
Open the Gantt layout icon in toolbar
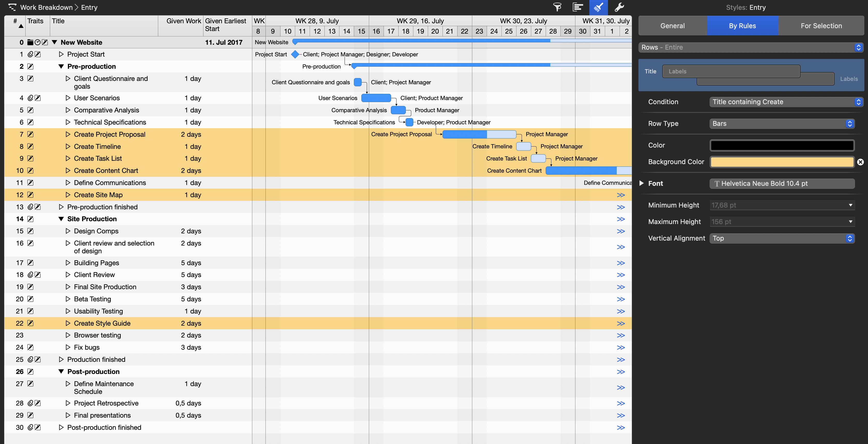pos(577,7)
